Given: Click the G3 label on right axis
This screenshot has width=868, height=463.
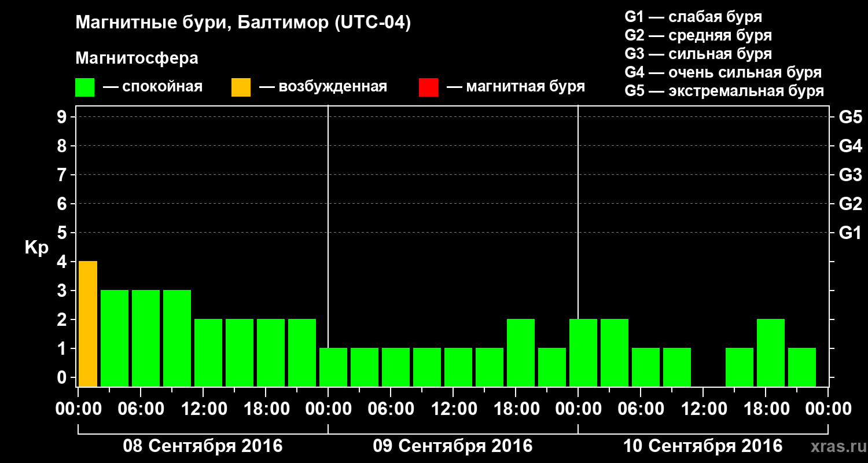Looking at the screenshot, I should (x=851, y=175).
